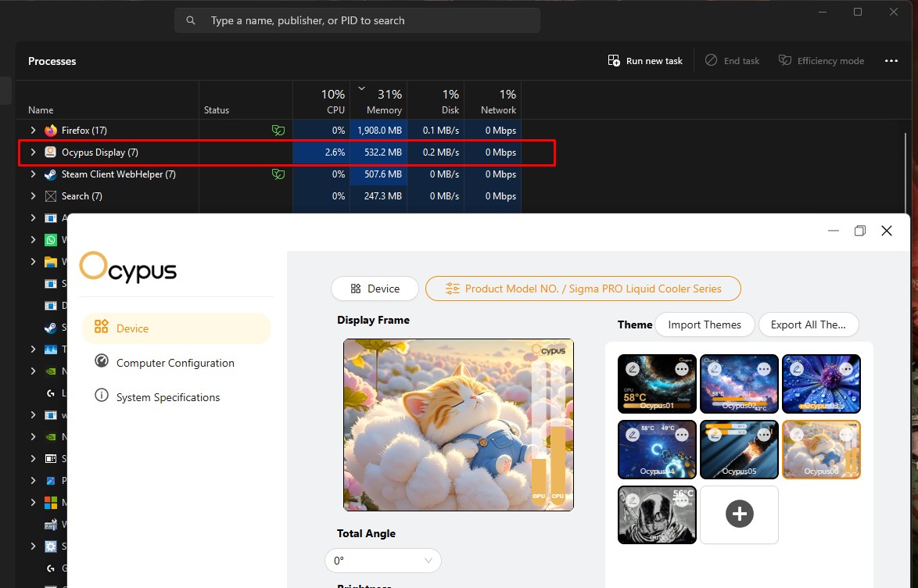Click the Firefox icon in process list
This screenshot has width=918, height=588.
pos(51,130)
